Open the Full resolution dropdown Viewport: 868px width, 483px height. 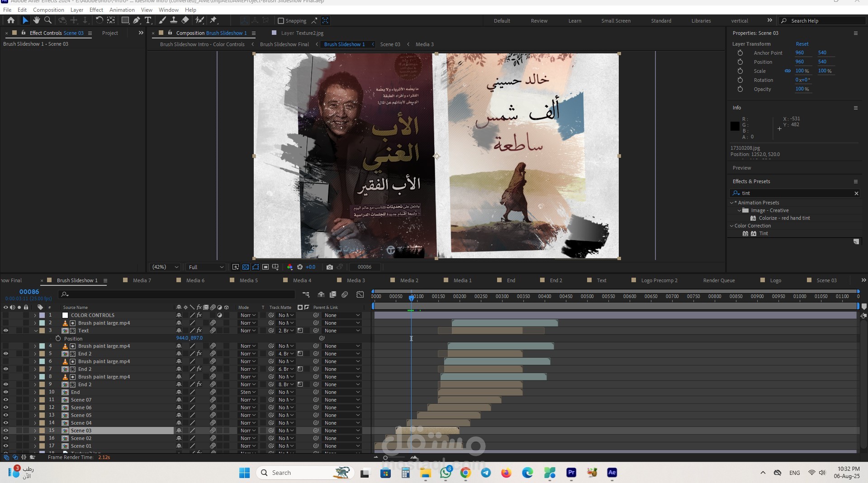coord(206,267)
